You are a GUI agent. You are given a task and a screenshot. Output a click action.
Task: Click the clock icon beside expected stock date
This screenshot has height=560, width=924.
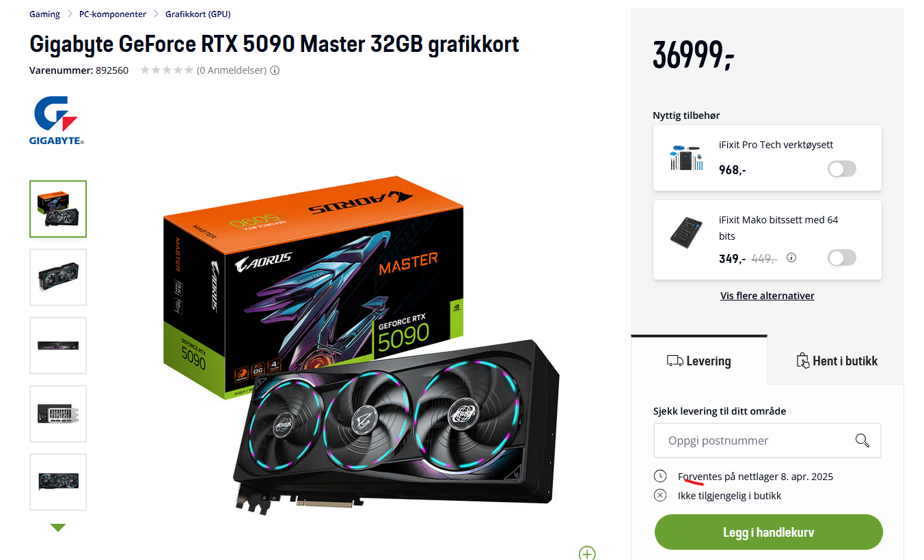pyautogui.click(x=660, y=476)
